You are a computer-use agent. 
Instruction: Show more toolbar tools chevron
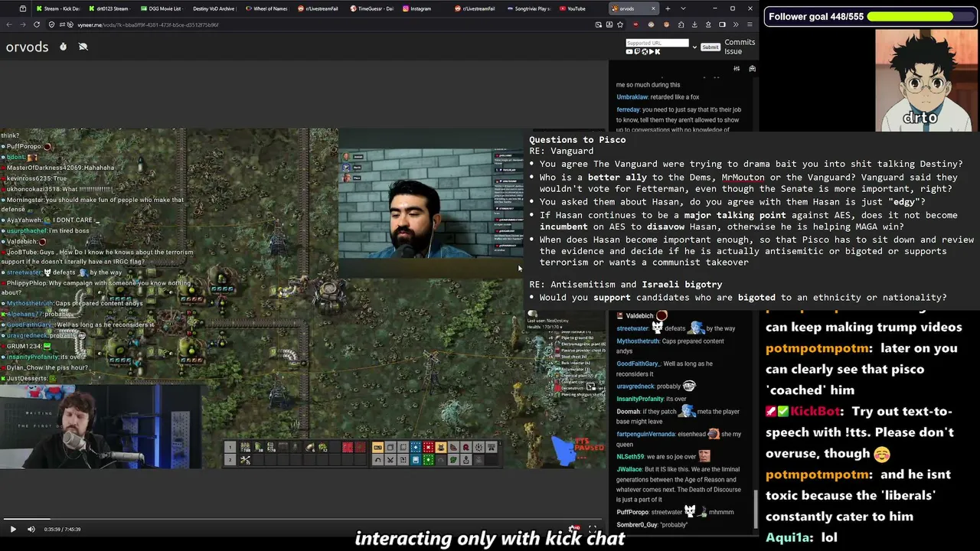tap(736, 24)
